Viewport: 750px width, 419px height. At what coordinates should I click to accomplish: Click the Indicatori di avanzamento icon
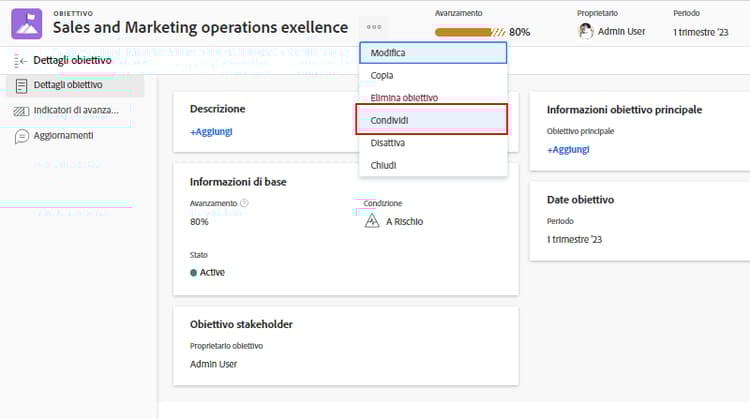point(22,110)
